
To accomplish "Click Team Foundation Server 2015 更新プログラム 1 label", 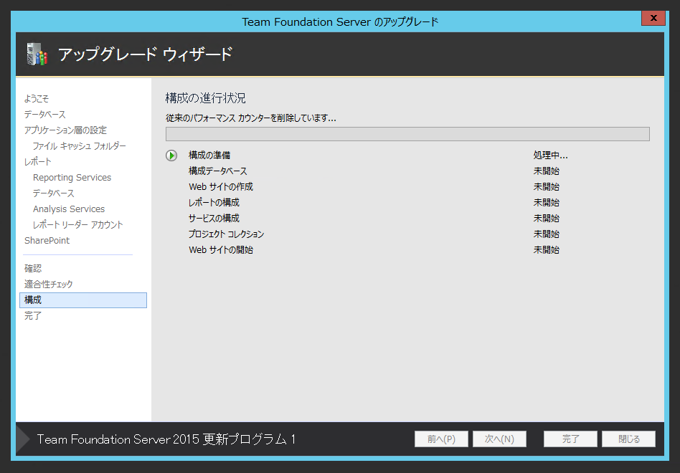I will 166,439.
